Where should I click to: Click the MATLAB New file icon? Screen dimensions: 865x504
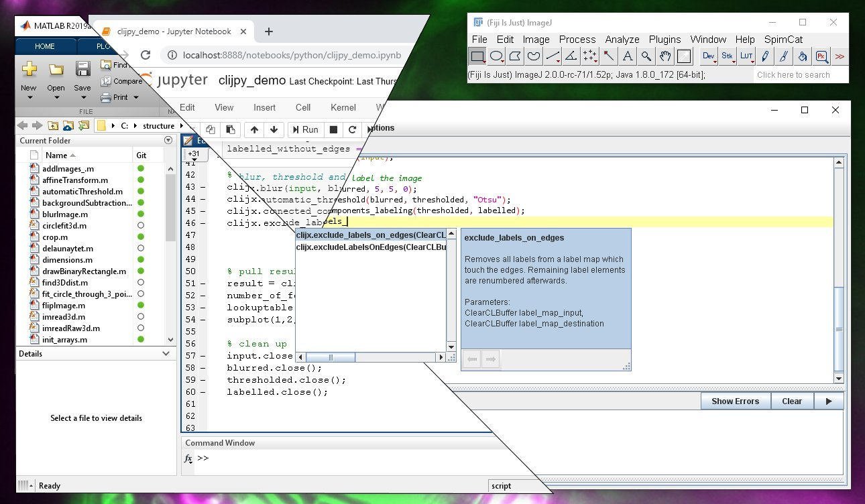point(29,69)
